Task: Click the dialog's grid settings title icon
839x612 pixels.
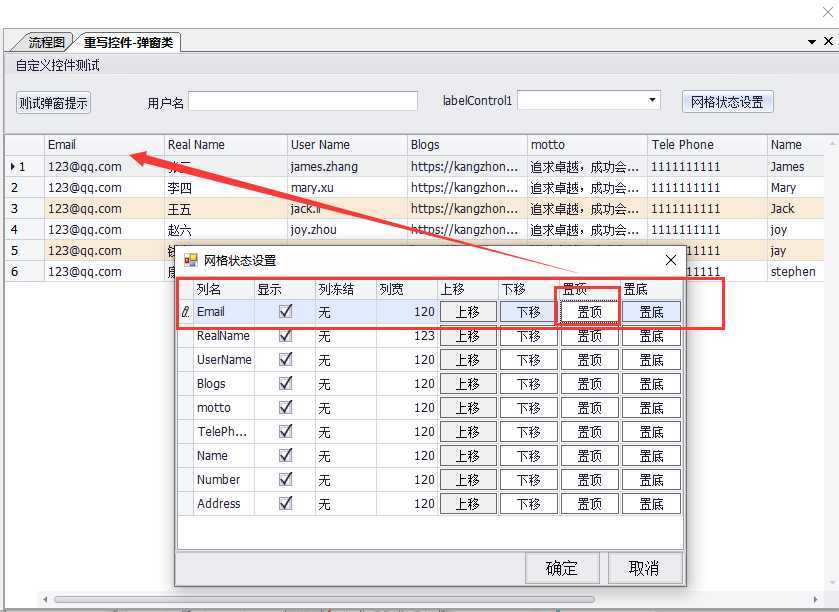Action: [190, 261]
